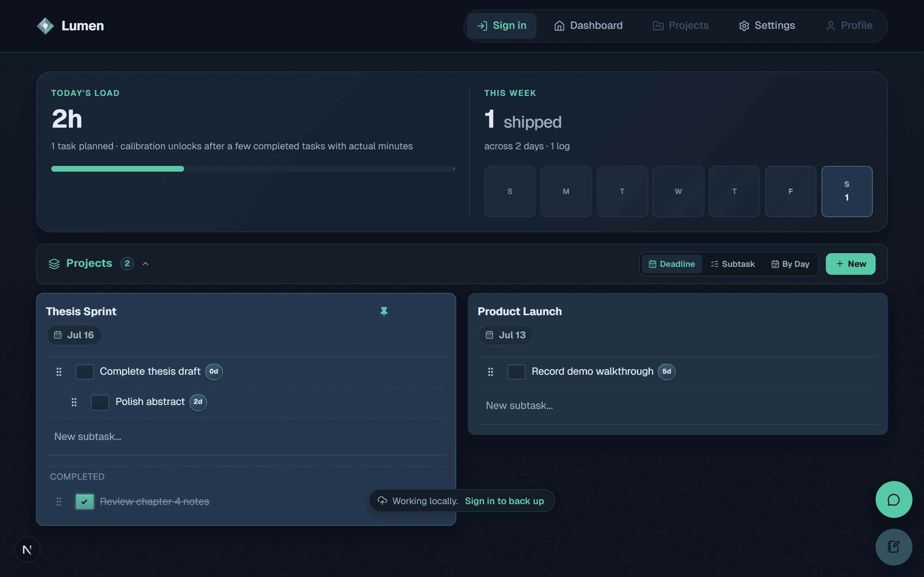Screen dimensions: 924x577
Task: Unpin the Thesis Sprint project pin icon
Action: pyautogui.click(x=384, y=311)
